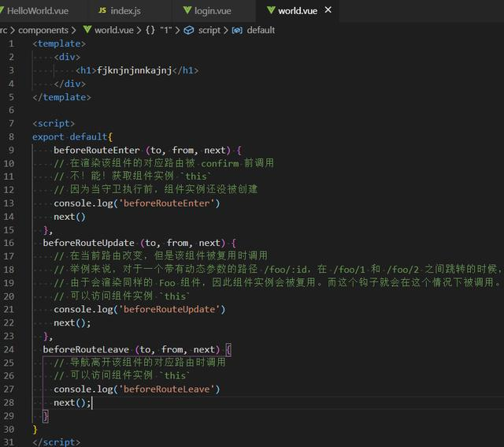
Task: Place cursor after next(); on line 28
Action: [91, 403]
